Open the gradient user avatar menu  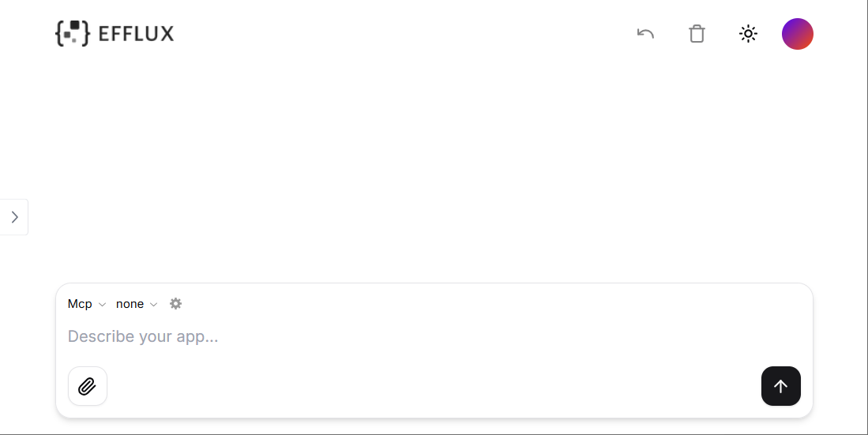[x=797, y=34]
